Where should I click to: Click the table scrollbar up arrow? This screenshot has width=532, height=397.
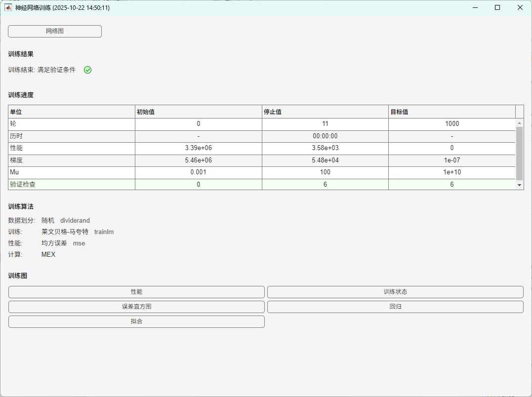[x=519, y=121]
